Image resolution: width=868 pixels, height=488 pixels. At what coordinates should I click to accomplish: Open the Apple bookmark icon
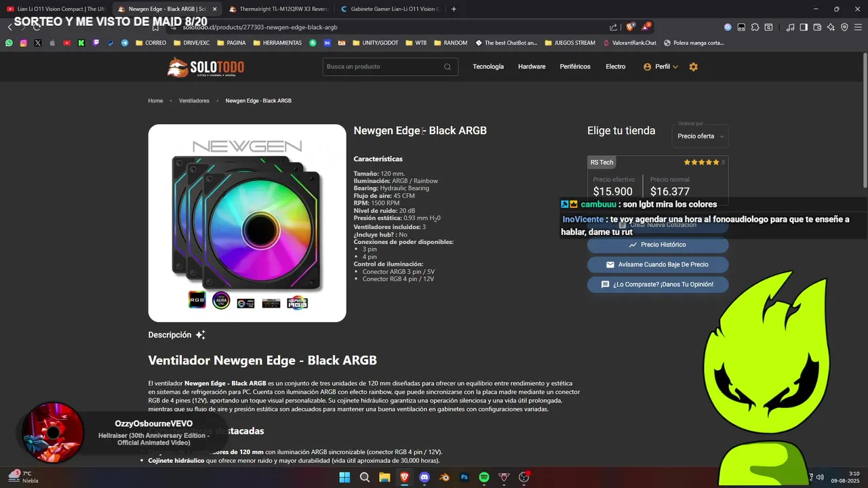coord(52,43)
